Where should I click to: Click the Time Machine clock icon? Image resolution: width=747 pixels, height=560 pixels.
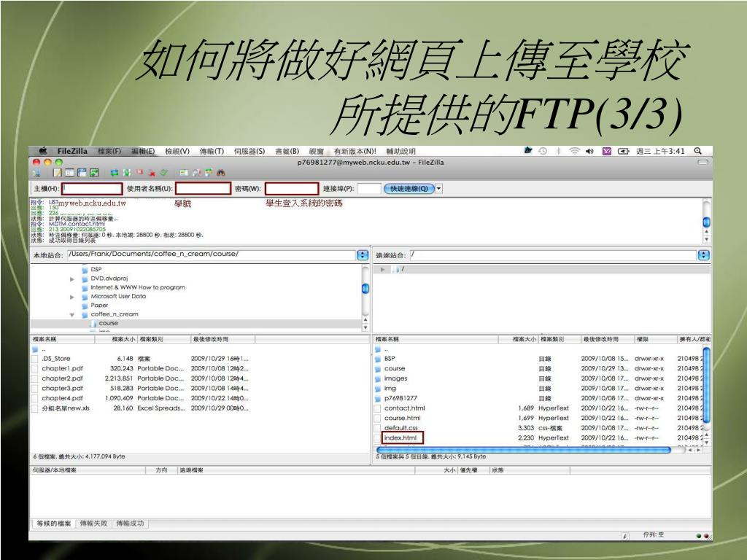point(543,151)
